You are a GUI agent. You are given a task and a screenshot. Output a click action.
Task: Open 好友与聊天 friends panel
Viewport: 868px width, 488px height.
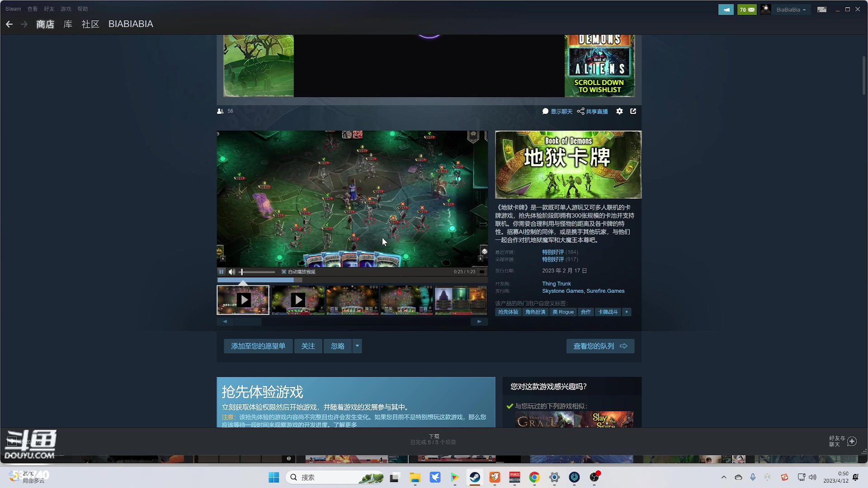843,441
